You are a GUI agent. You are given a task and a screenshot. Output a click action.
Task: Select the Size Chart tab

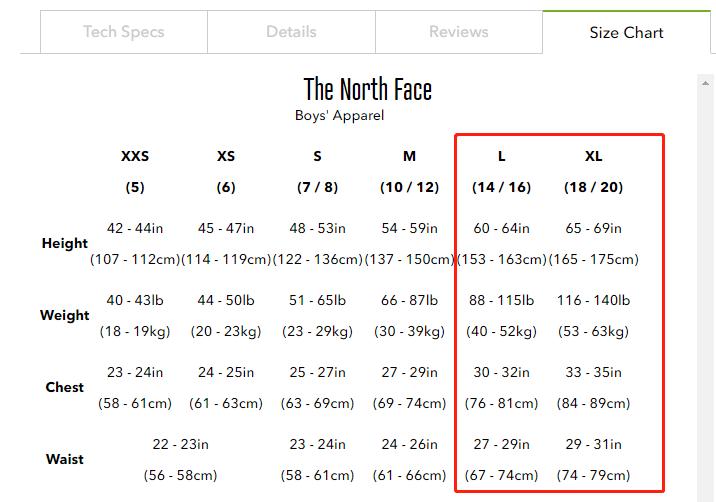(x=626, y=32)
